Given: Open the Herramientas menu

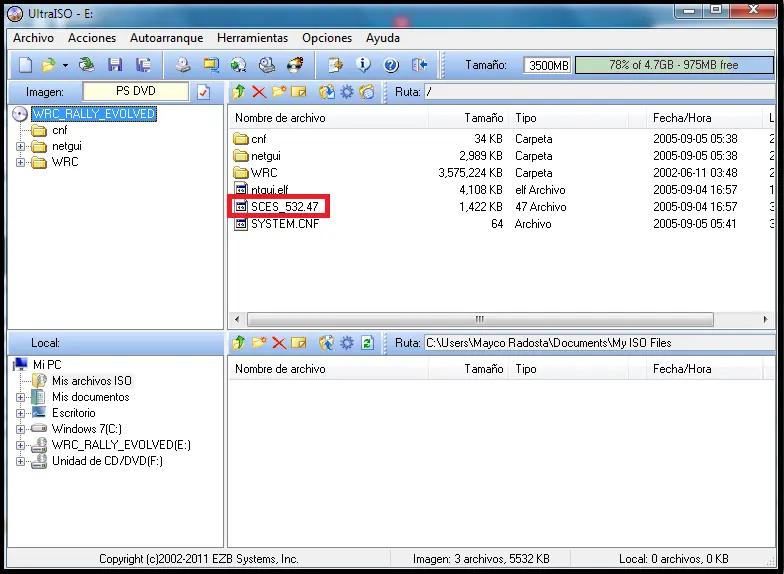Looking at the screenshot, I should pos(252,38).
